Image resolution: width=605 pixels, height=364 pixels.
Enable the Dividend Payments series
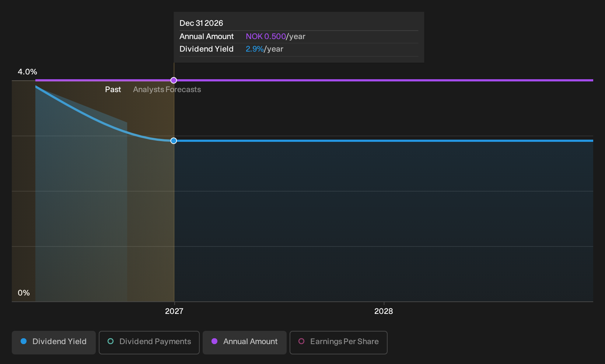click(149, 343)
